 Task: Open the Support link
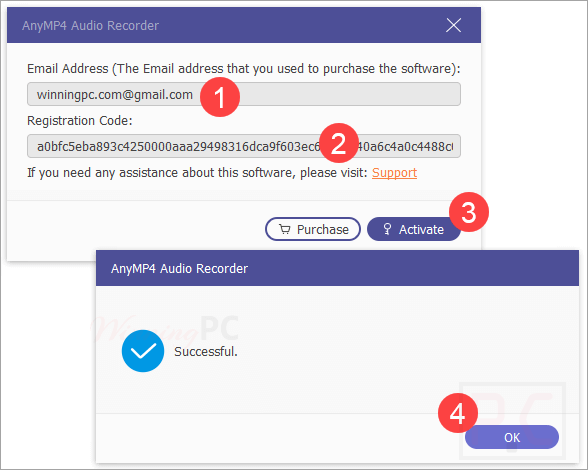394,173
